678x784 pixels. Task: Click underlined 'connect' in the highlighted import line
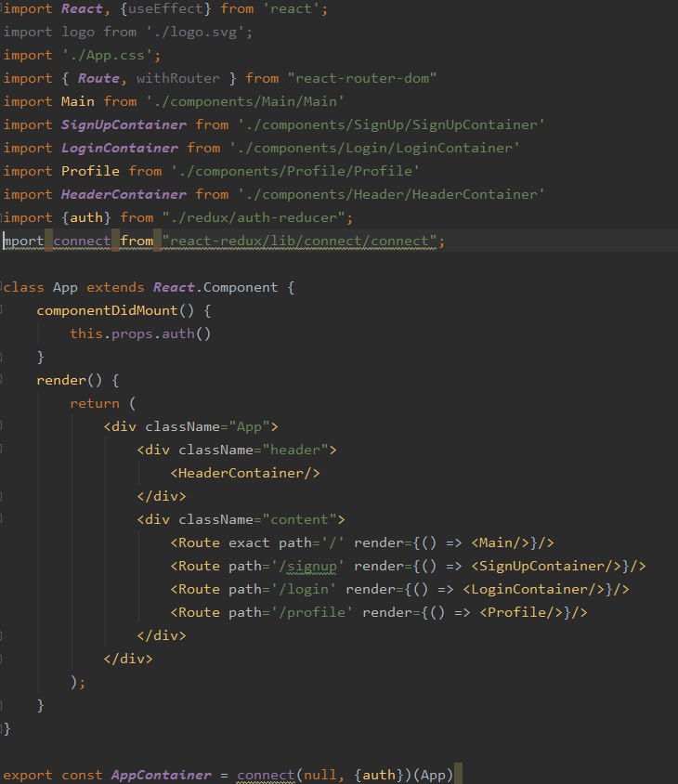pyautogui.click(x=82, y=241)
